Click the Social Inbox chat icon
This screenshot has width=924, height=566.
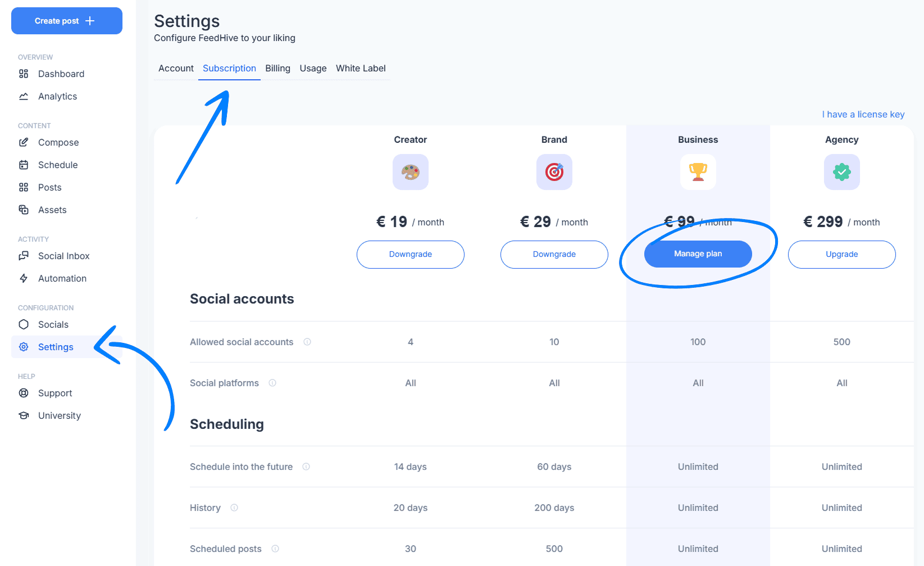point(24,256)
